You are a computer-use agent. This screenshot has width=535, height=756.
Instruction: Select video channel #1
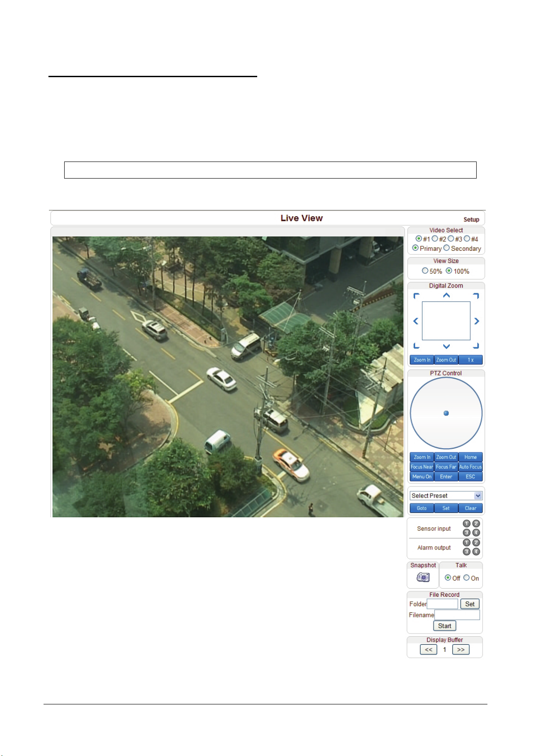(x=418, y=239)
